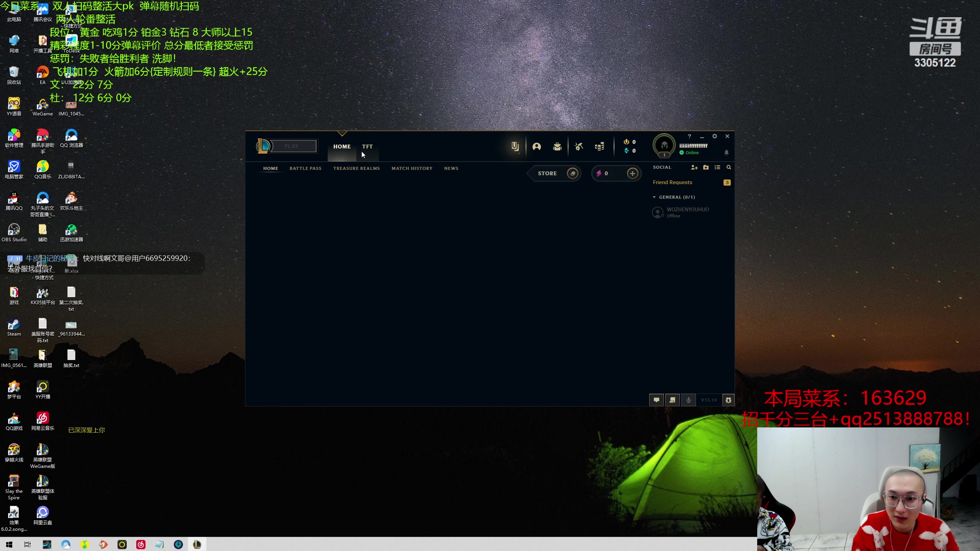
Task: Open the Collection backpack icon
Action: [x=557, y=146]
